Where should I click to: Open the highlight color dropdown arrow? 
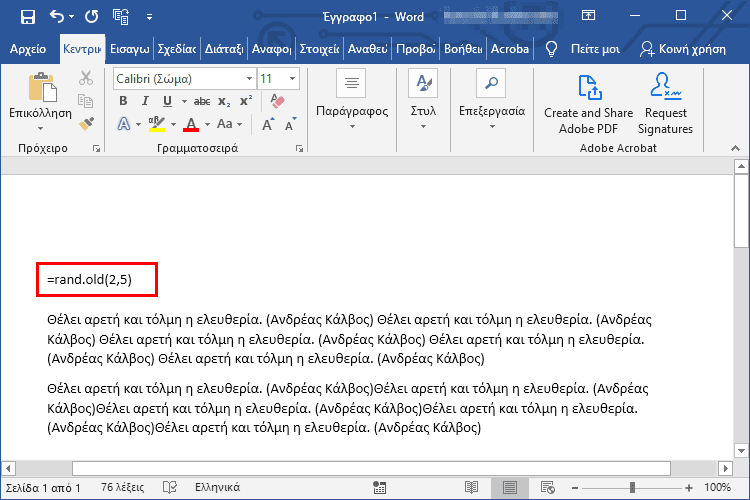[173, 125]
